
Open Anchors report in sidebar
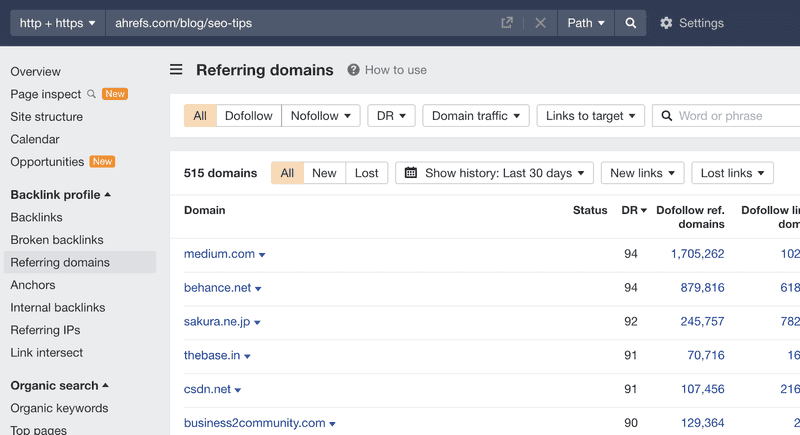[33, 285]
